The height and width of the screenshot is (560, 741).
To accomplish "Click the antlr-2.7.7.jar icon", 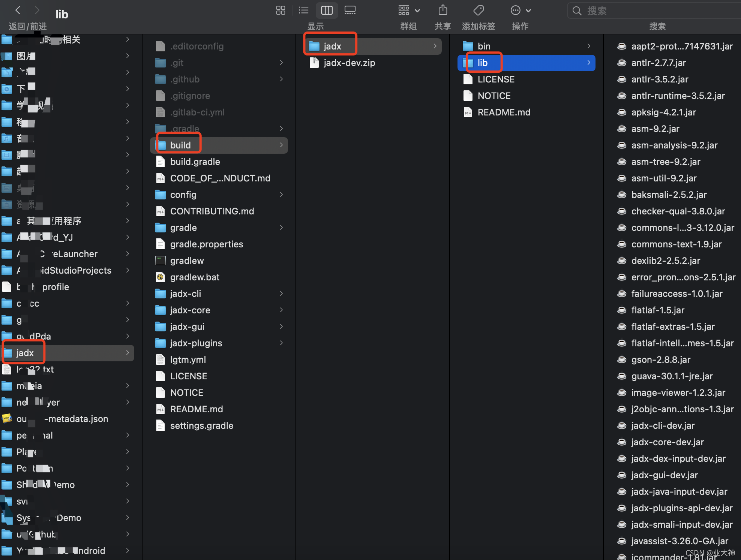I will tap(622, 63).
